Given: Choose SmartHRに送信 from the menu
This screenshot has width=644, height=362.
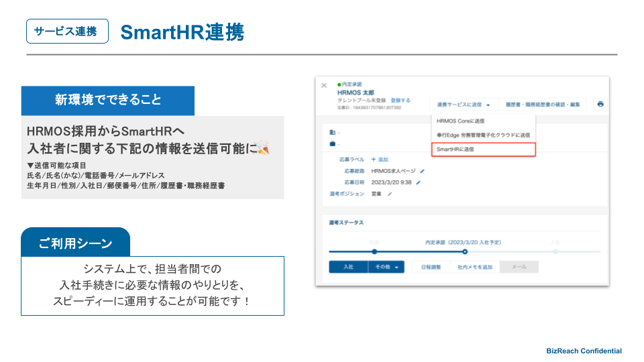Looking at the screenshot, I should click(484, 149).
